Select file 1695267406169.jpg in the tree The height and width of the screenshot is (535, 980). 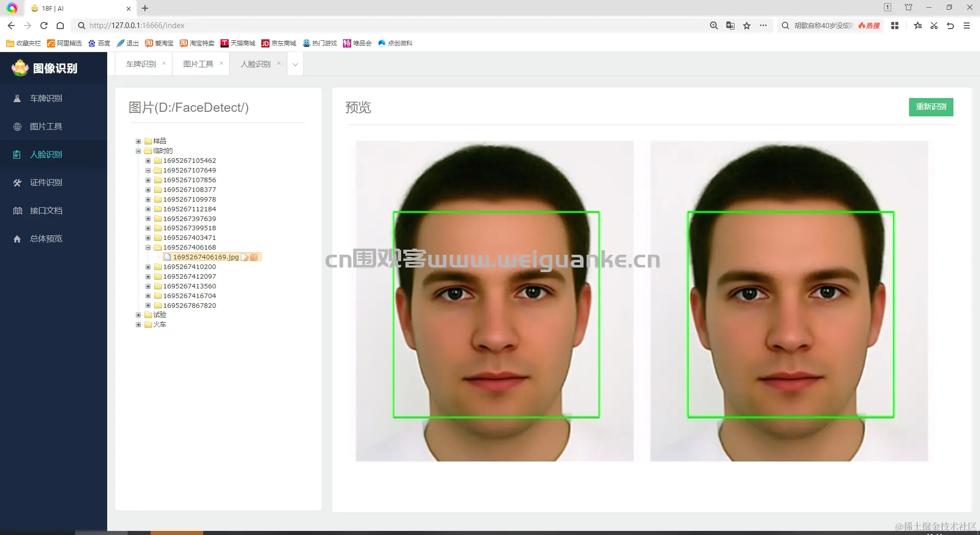206,257
